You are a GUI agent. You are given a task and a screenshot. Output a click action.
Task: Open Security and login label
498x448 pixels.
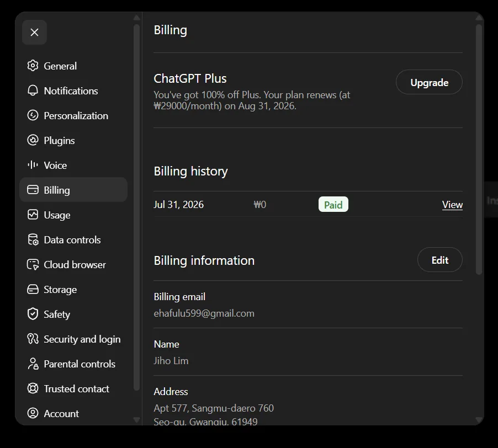[x=82, y=339]
